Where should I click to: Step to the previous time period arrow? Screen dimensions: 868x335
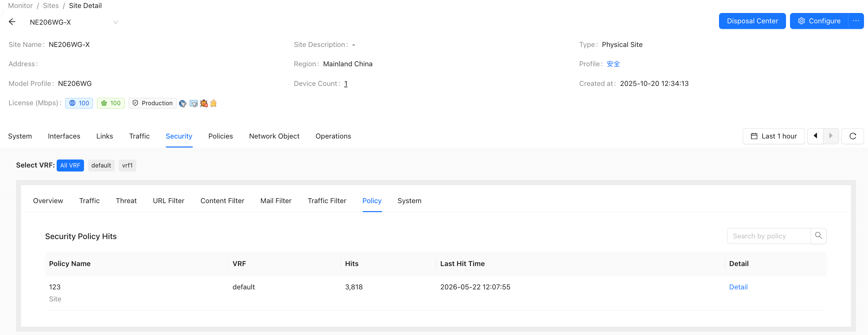(x=815, y=136)
